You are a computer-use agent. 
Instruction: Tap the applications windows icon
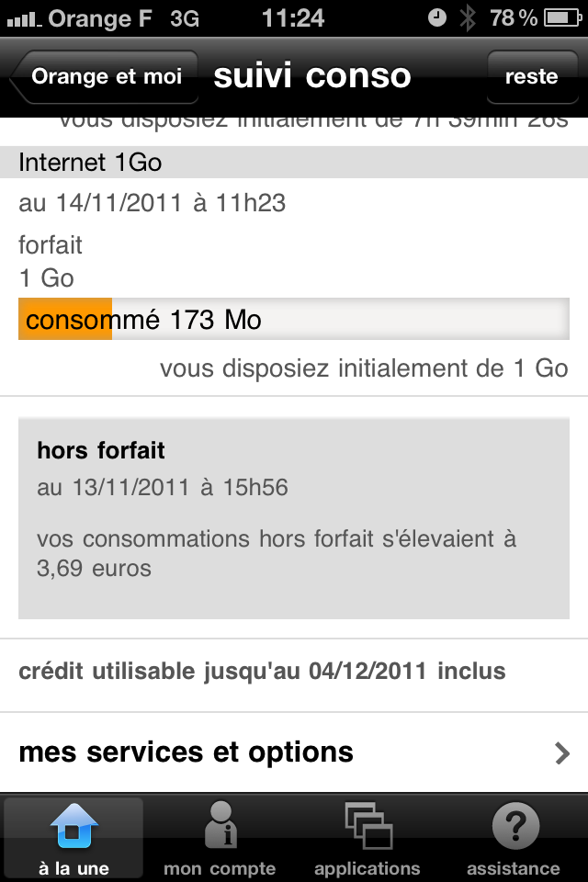click(367, 824)
